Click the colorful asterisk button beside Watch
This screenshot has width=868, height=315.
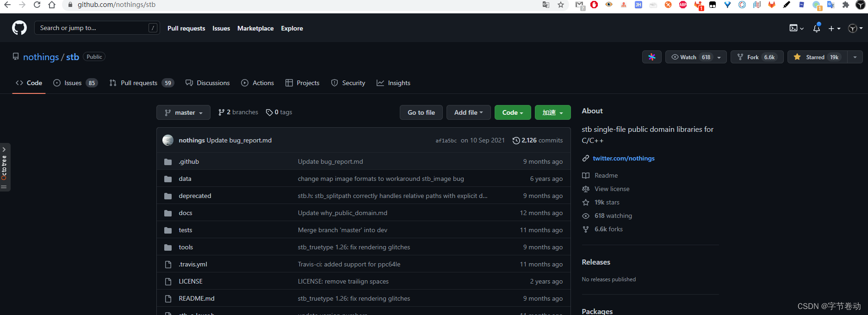pos(652,57)
